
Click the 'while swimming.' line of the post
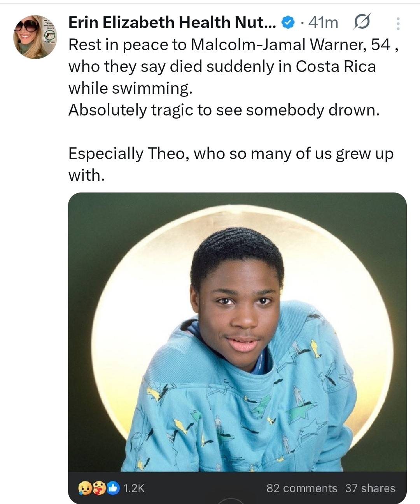(x=130, y=88)
